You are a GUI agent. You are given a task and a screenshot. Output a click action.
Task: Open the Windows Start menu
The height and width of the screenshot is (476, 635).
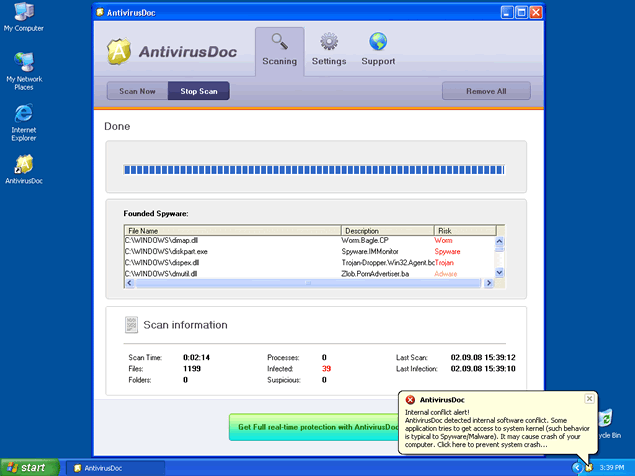click(x=27, y=467)
